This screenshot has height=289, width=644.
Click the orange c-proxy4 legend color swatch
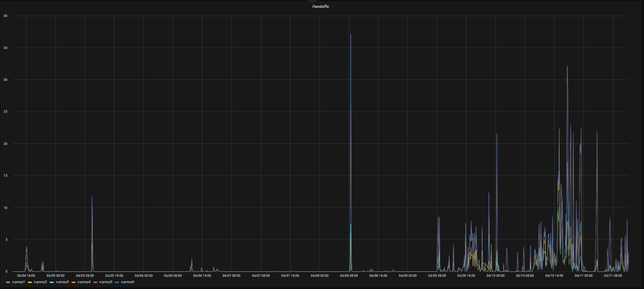coord(73,282)
